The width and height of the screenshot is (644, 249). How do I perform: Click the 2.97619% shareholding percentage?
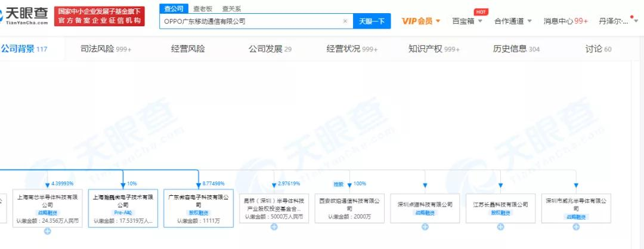(x=289, y=183)
